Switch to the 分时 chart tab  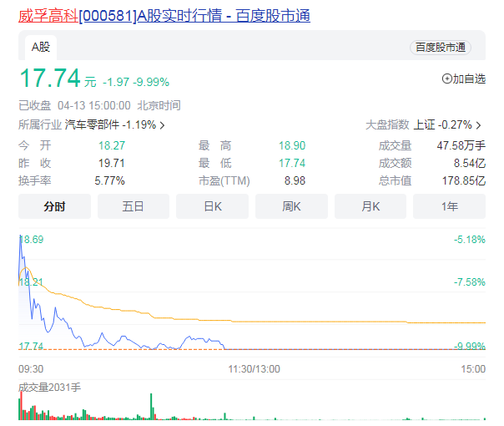pyautogui.click(x=54, y=206)
